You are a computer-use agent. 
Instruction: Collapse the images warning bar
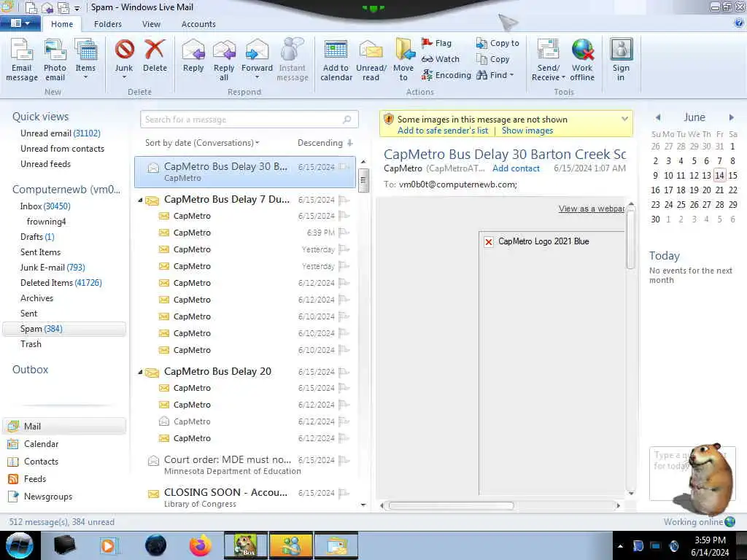click(x=624, y=119)
